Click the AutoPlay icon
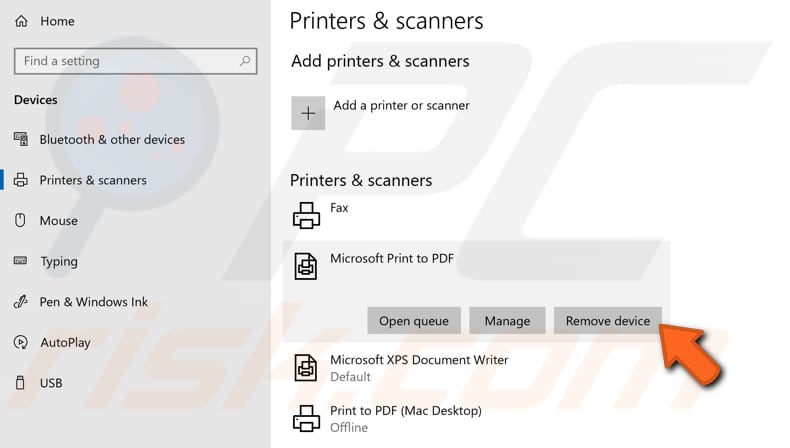The height and width of the screenshot is (448, 790). click(21, 342)
